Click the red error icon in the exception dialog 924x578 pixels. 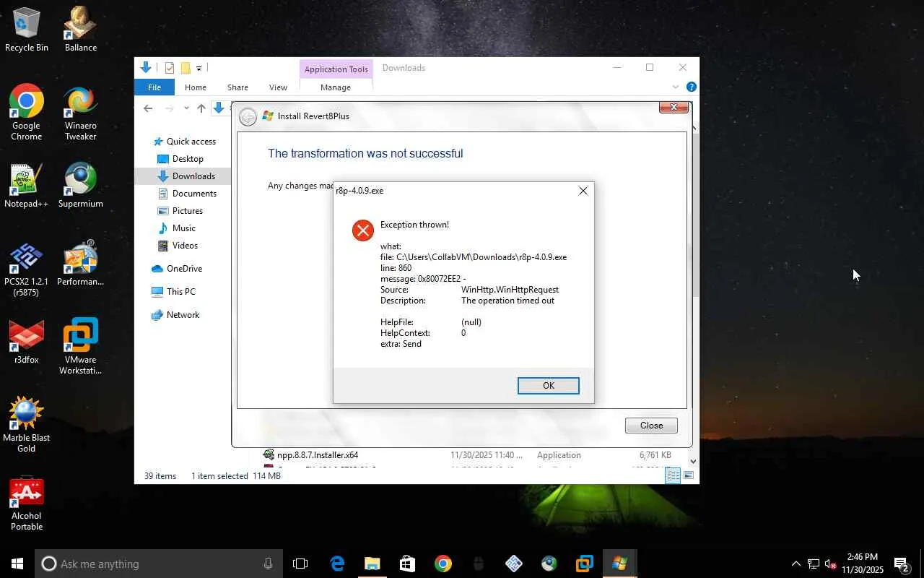(x=362, y=230)
